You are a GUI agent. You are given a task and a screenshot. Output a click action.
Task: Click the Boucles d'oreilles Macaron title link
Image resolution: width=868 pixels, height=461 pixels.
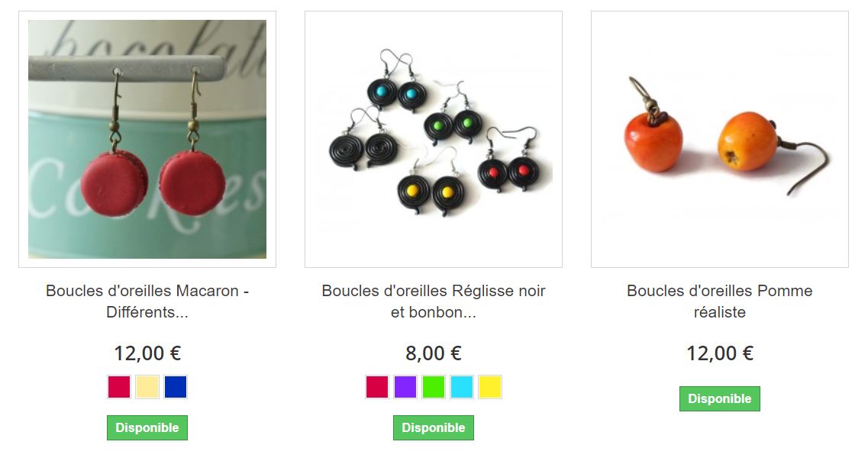click(147, 301)
